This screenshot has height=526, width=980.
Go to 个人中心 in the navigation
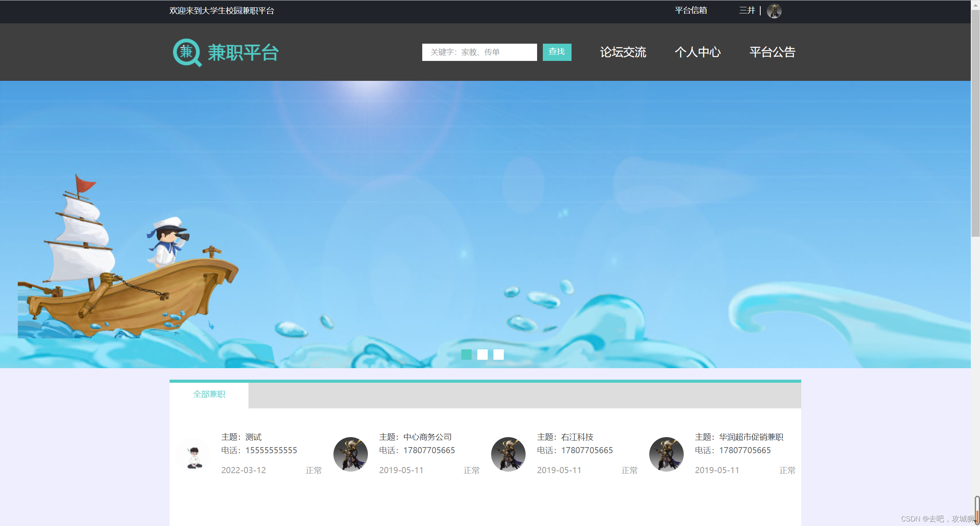click(697, 52)
